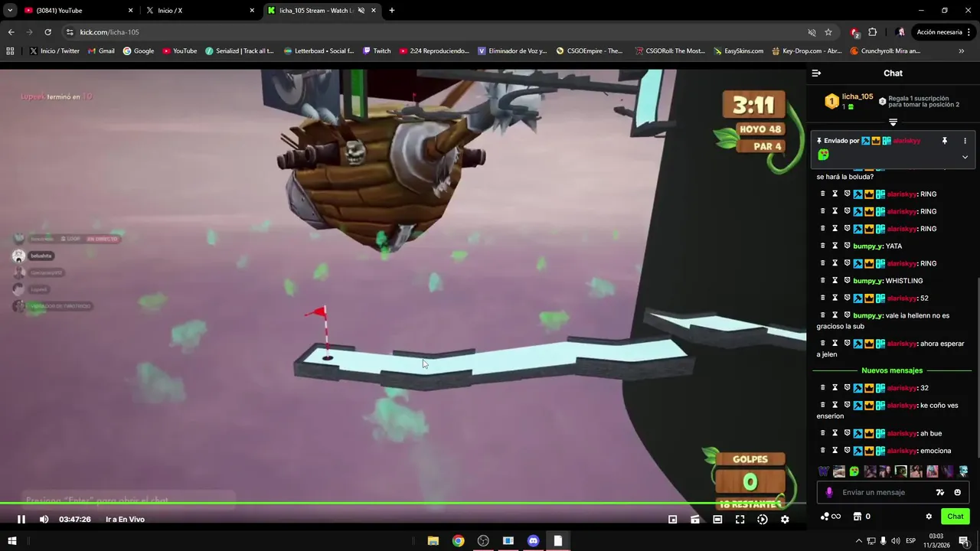Pick the purple W emote in quick emotes

(x=824, y=471)
